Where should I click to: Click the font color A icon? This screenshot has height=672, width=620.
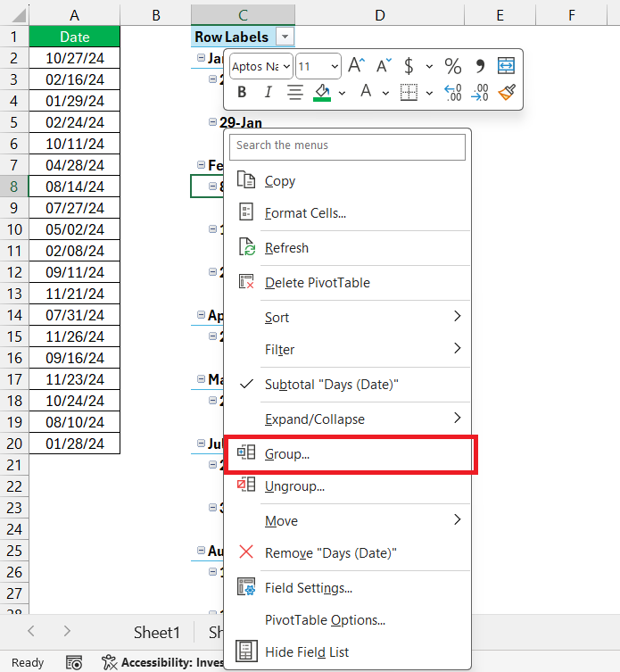(x=366, y=92)
